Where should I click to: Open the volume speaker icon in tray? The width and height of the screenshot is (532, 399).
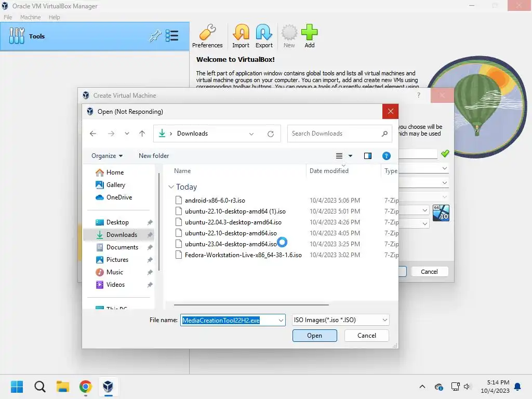[x=467, y=387]
